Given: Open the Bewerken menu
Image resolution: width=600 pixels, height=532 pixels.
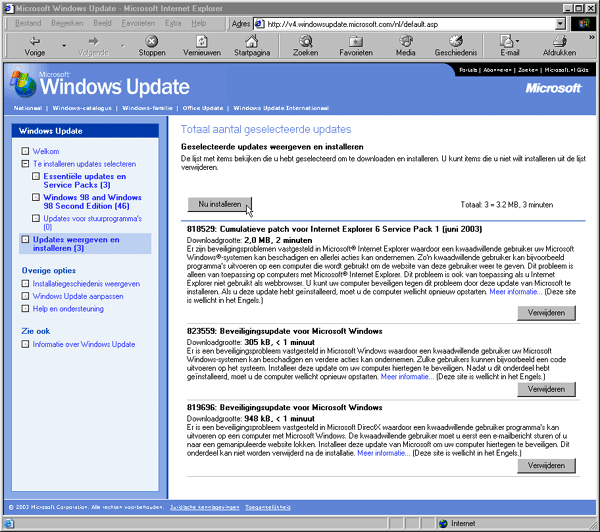Looking at the screenshot, I should click(x=67, y=23).
